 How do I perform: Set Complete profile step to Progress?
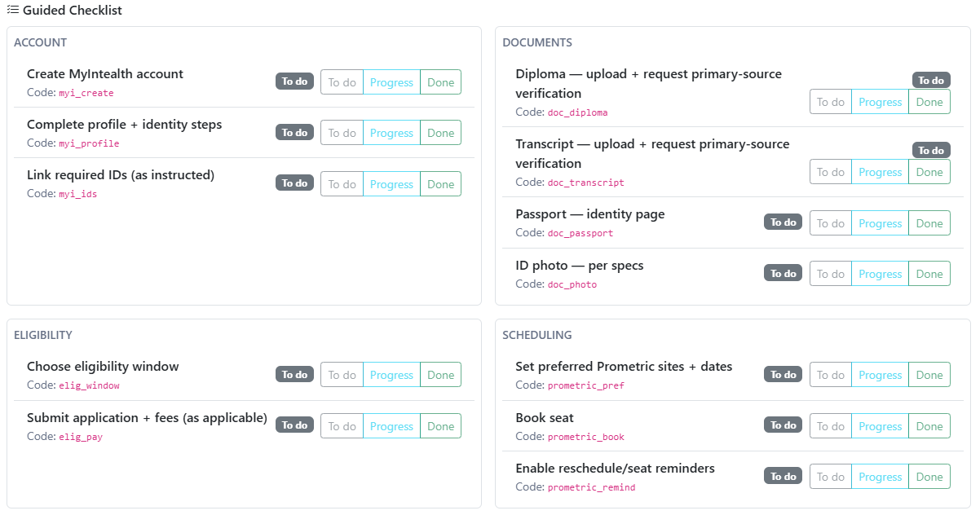click(x=391, y=133)
